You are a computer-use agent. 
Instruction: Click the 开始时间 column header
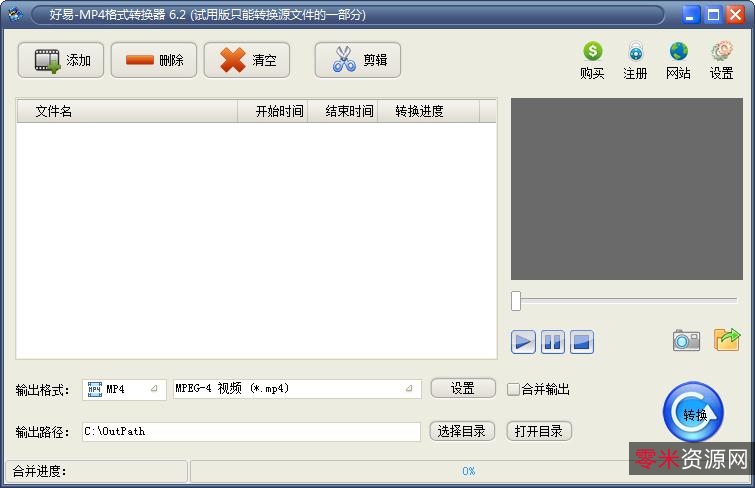pos(273,111)
